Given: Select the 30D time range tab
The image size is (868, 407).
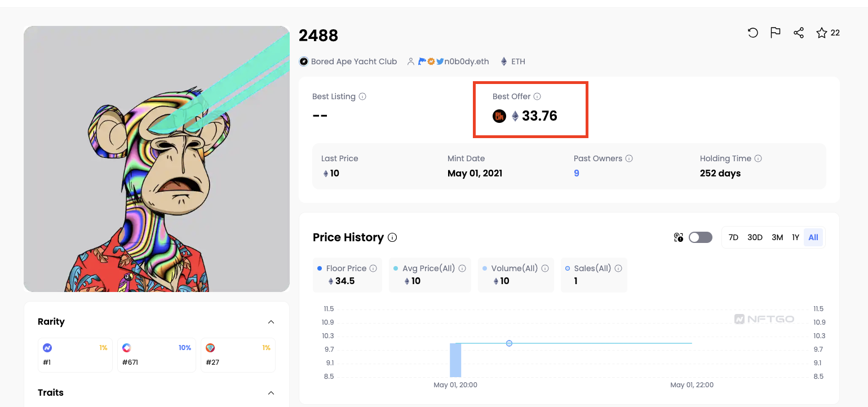Looking at the screenshot, I should (755, 237).
